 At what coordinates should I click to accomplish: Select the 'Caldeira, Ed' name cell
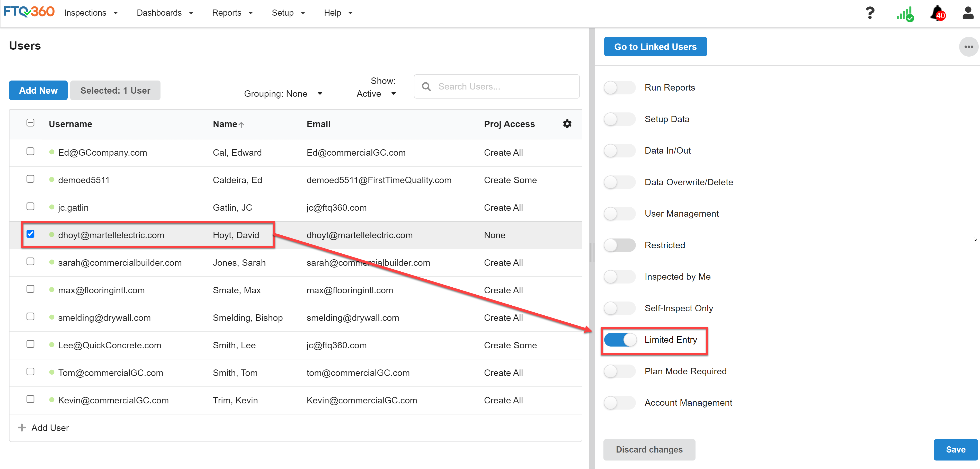coord(237,180)
